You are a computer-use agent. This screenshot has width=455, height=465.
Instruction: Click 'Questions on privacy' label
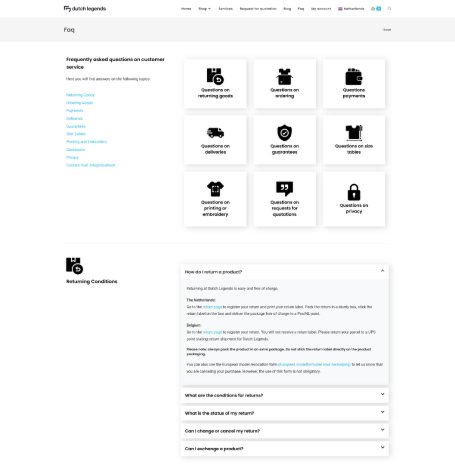(x=354, y=208)
